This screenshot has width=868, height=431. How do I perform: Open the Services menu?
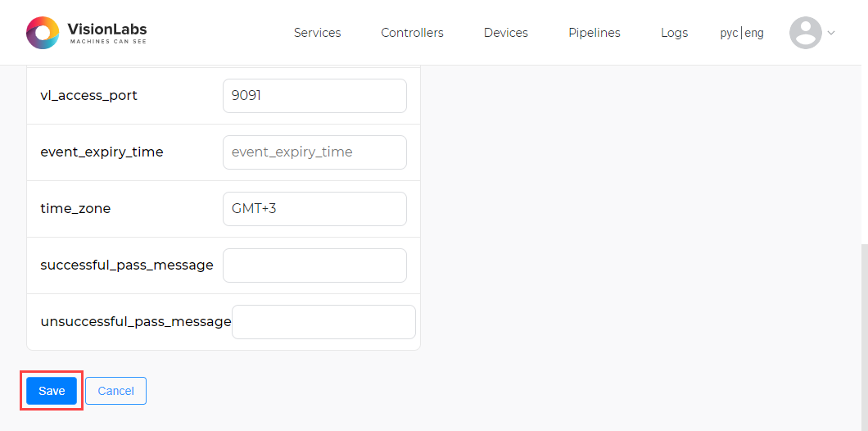point(317,33)
